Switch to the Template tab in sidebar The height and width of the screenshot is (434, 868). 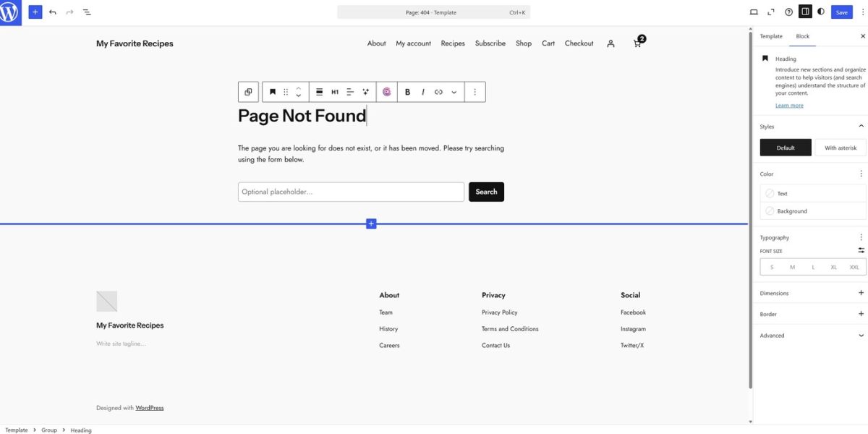coord(770,35)
